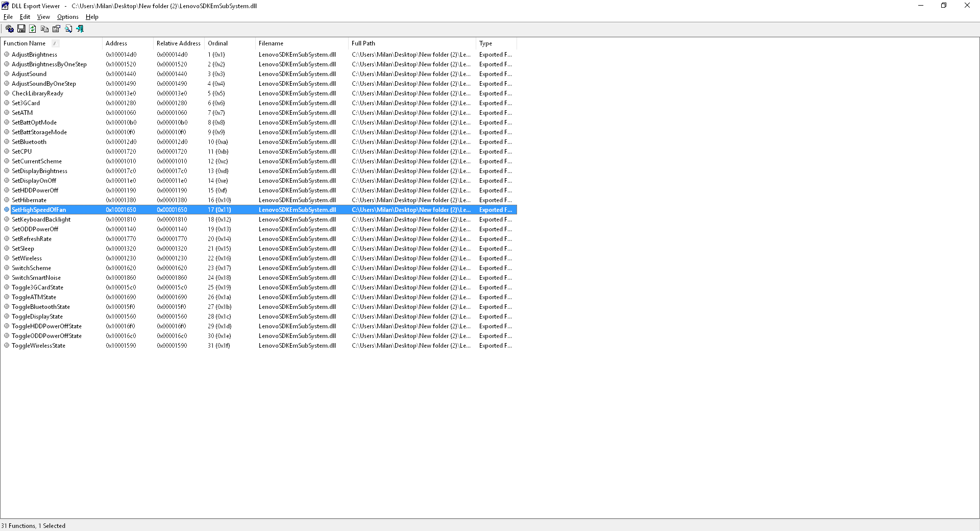
Task: Select the ToggleDisplayState function
Action: pyautogui.click(x=37, y=317)
